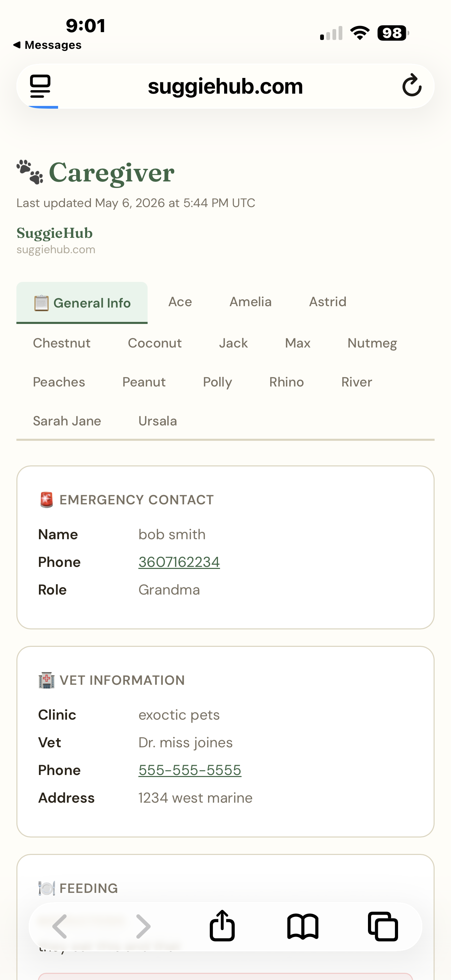
Task: Show open tabs overview icon
Action: [383, 926]
